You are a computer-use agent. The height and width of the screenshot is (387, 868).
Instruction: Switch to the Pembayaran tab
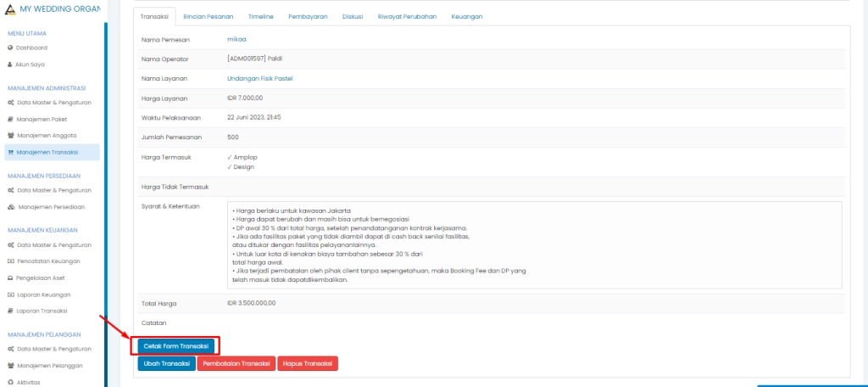click(x=308, y=17)
